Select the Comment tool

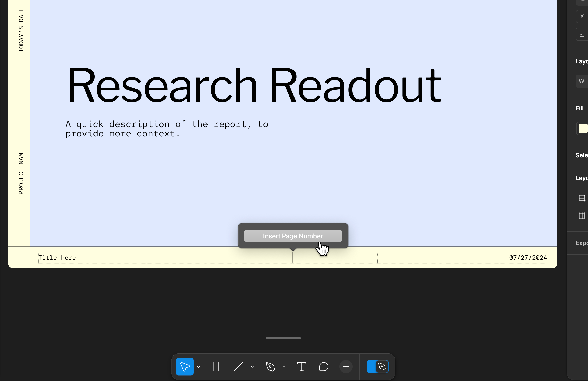324,367
